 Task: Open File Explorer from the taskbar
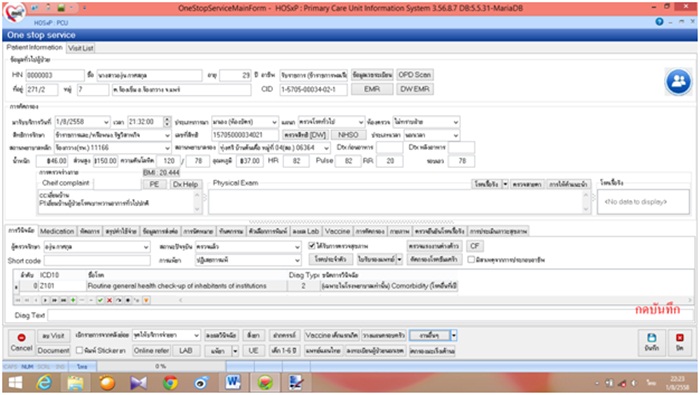click(x=75, y=383)
